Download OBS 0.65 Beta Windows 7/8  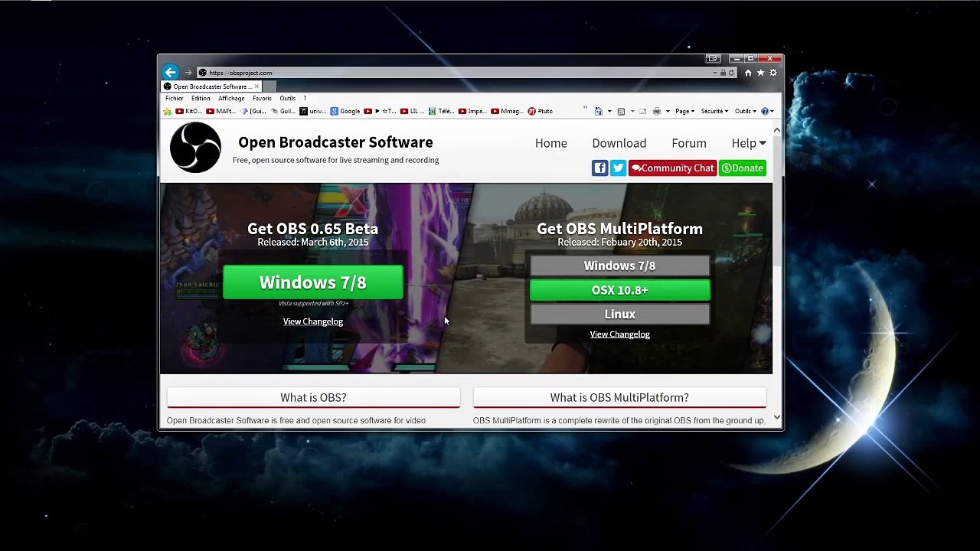(x=313, y=282)
